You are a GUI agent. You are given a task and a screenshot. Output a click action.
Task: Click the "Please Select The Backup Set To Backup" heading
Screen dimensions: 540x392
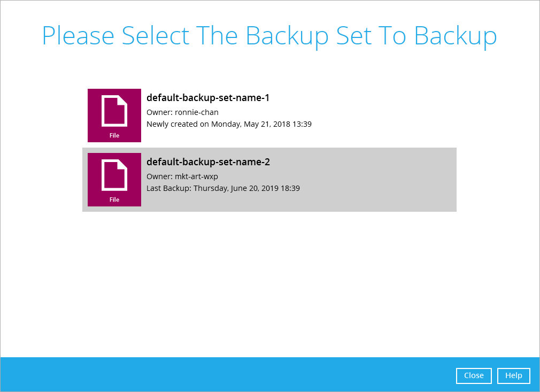[x=269, y=36]
